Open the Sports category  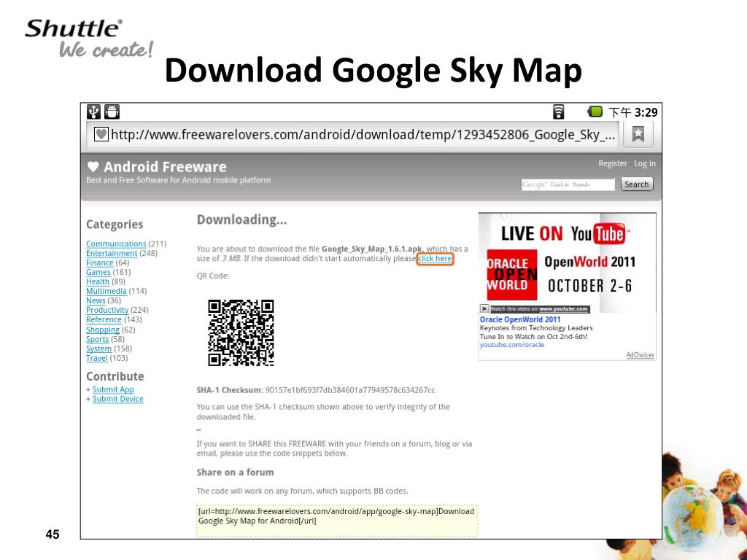[97, 340]
